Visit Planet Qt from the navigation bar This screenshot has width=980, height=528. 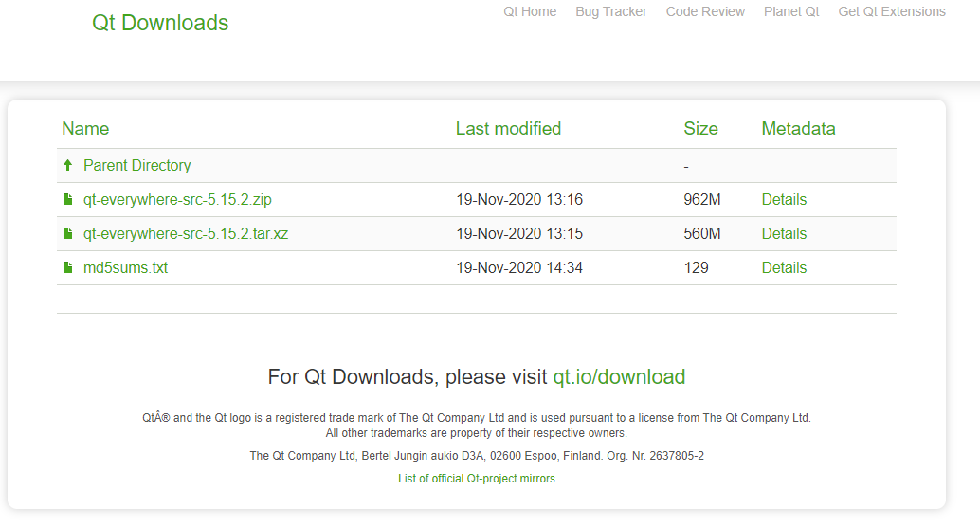pos(791,12)
